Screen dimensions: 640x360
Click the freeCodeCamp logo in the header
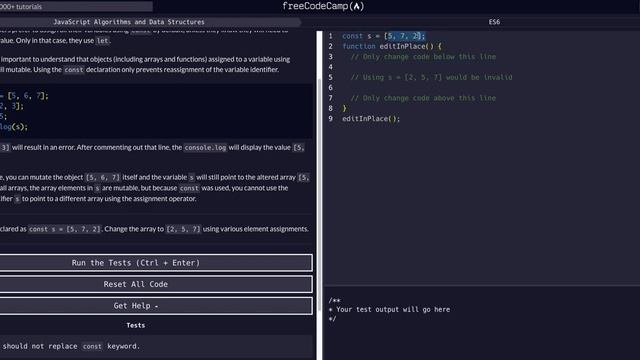point(323,6)
